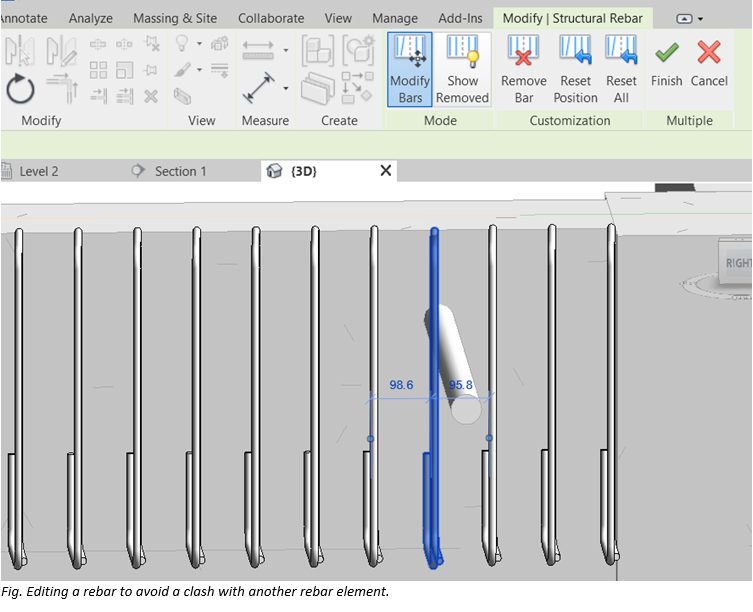Click the ViewCube RIGHT face
Viewport: 753px width, 612px height.
(x=737, y=262)
